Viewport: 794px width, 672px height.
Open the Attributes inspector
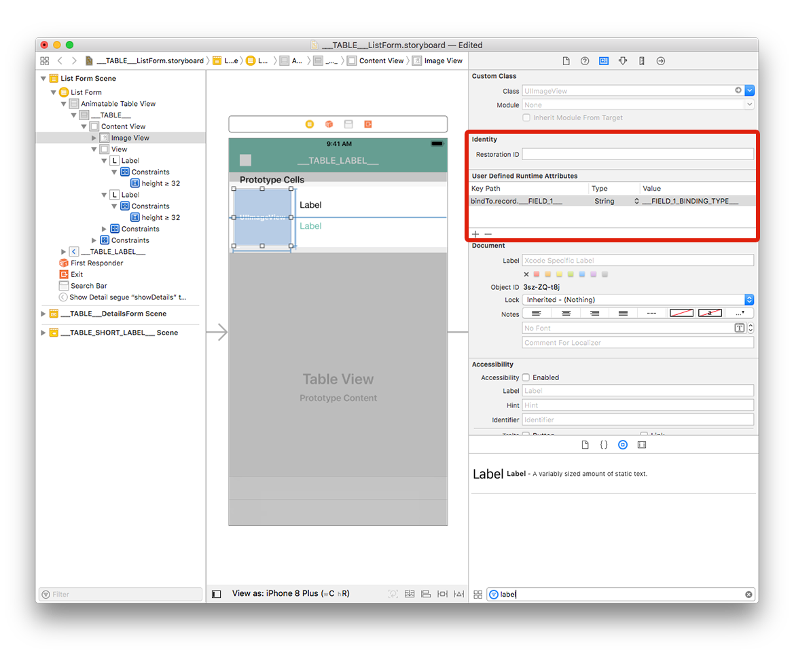[623, 60]
